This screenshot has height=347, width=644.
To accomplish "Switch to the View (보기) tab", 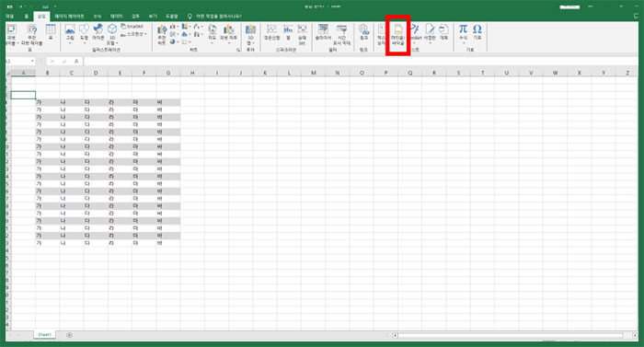I will pyautogui.click(x=153, y=16).
